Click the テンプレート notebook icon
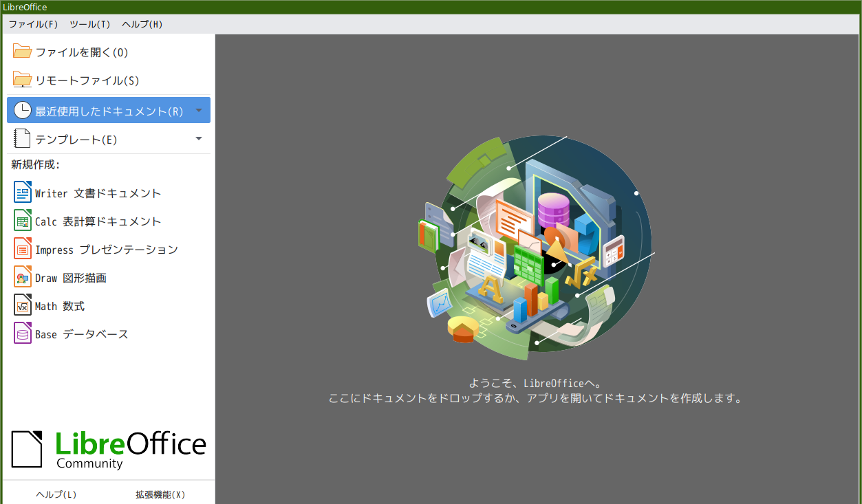The width and height of the screenshot is (862, 504). click(x=23, y=139)
